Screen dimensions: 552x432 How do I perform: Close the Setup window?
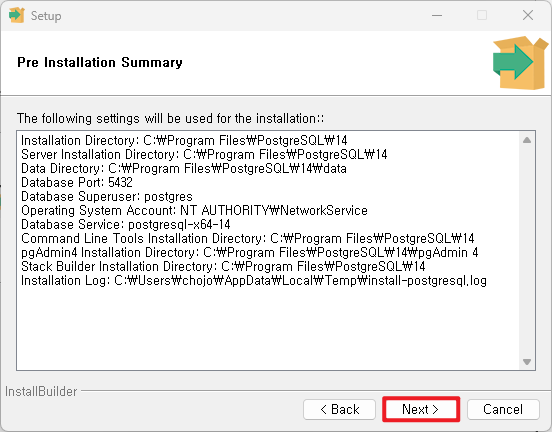(528, 15)
